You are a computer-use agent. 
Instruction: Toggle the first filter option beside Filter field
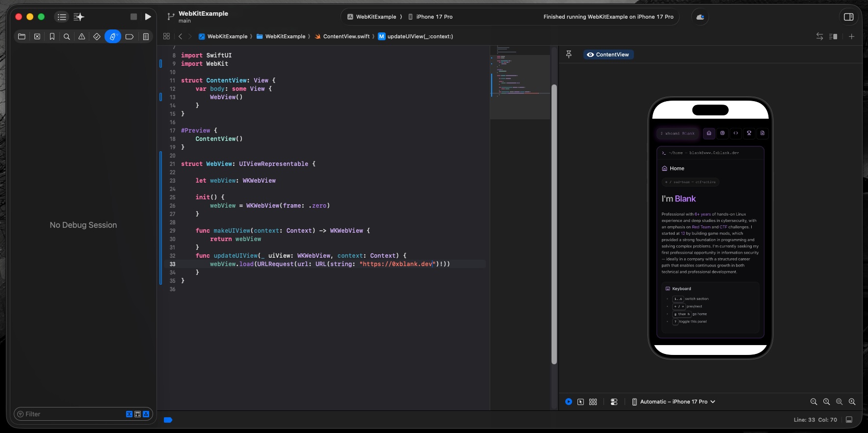coord(129,414)
